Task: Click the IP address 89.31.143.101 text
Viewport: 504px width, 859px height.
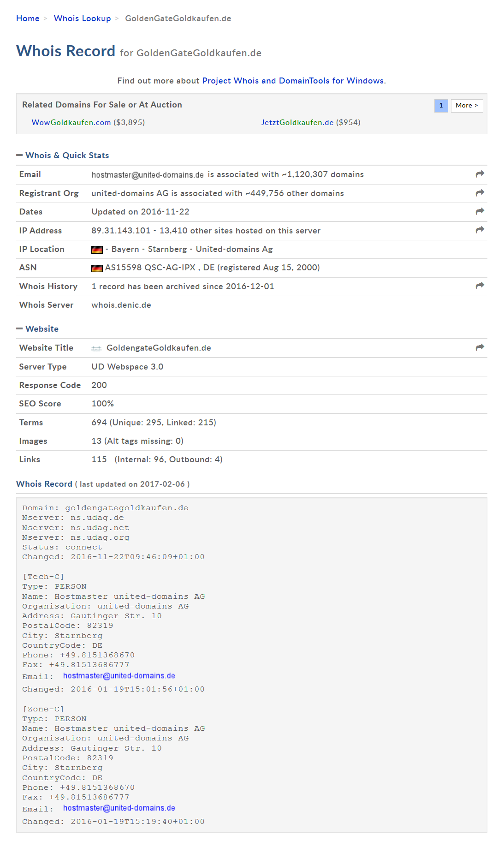Action: tap(121, 231)
